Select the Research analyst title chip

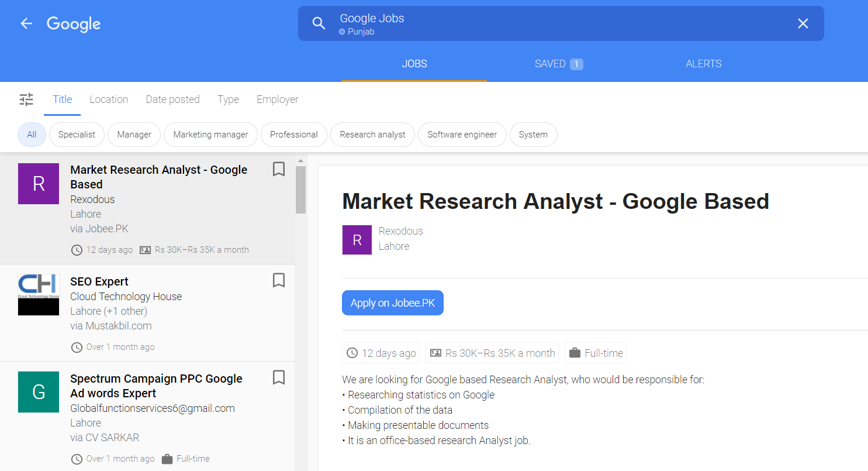372,135
